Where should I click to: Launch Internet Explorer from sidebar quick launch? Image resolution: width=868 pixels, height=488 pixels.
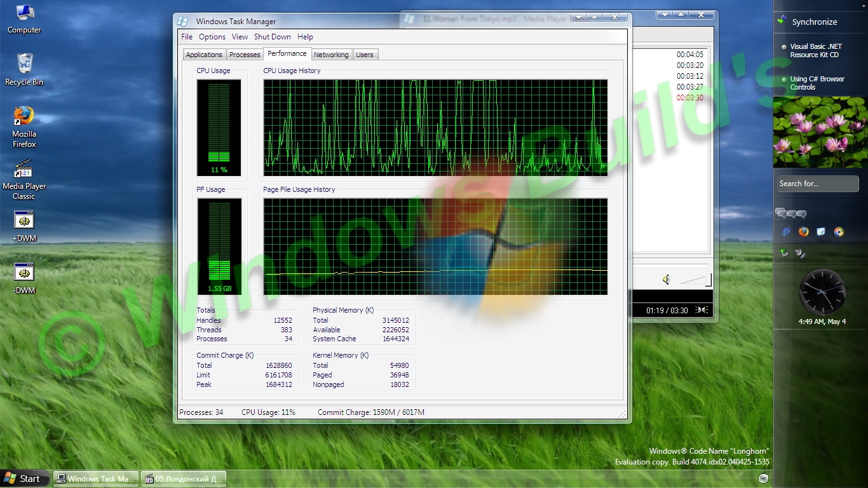(786, 232)
